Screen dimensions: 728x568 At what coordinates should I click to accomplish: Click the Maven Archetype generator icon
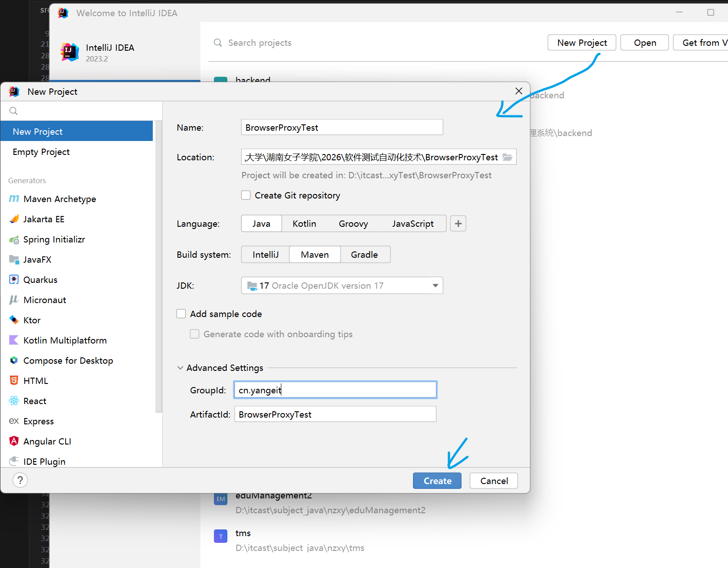[14, 199]
